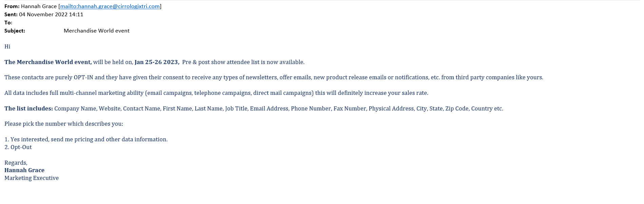Click the bold The list includes label
This screenshot has width=644, height=204.
[x=28, y=108]
